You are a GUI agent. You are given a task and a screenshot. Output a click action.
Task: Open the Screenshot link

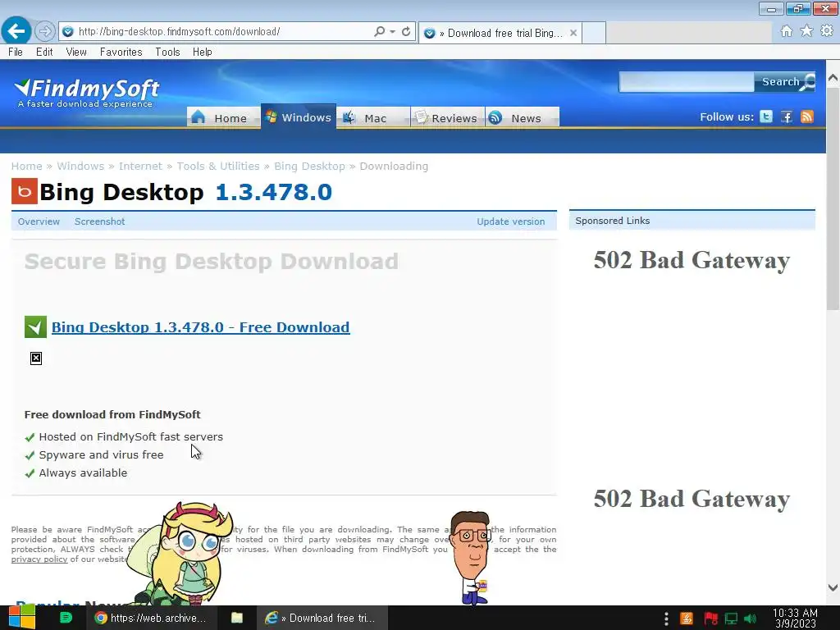point(99,221)
